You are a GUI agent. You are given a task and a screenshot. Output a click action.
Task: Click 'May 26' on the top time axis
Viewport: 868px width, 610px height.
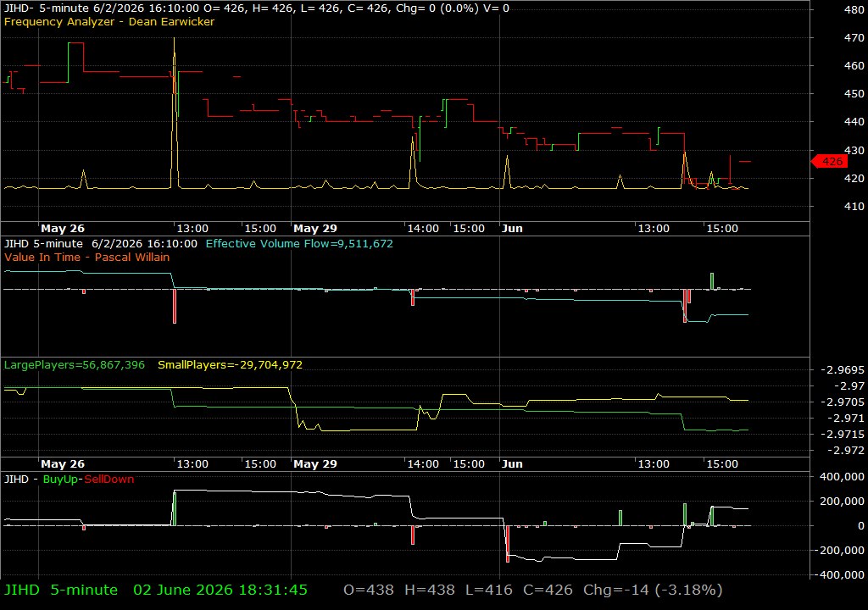(x=63, y=229)
